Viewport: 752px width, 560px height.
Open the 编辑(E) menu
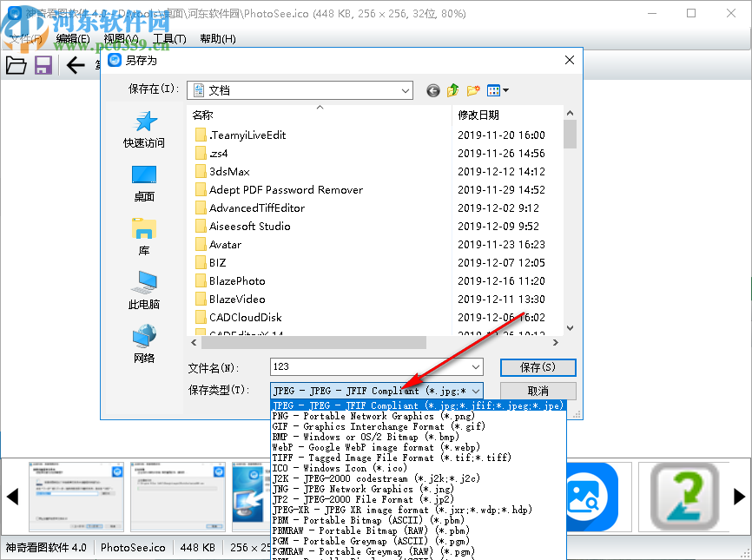(73, 39)
